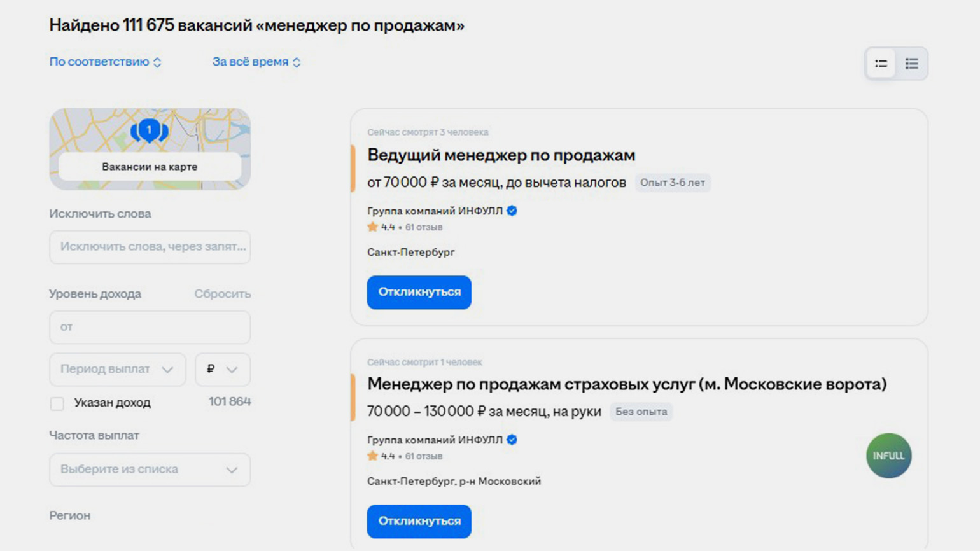
Task: Change period filter За всё время
Action: (x=256, y=62)
